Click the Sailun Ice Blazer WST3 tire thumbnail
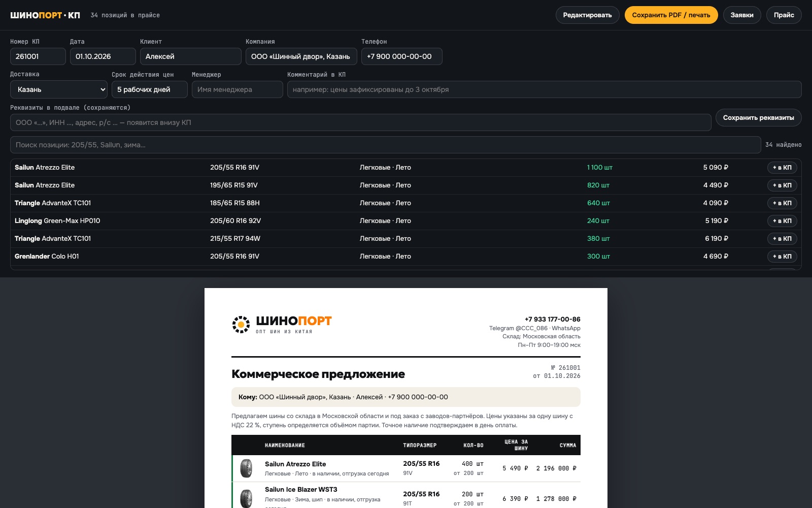This screenshot has height=508, width=812. (x=246, y=498)
